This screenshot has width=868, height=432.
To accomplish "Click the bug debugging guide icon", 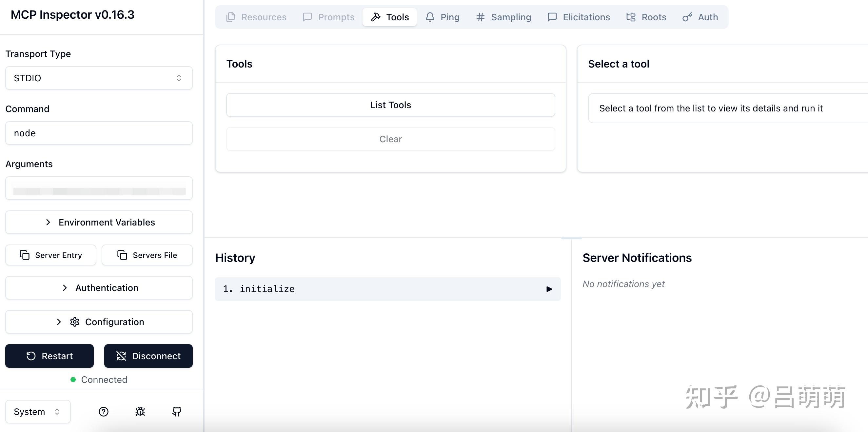I will click(140, 411).
